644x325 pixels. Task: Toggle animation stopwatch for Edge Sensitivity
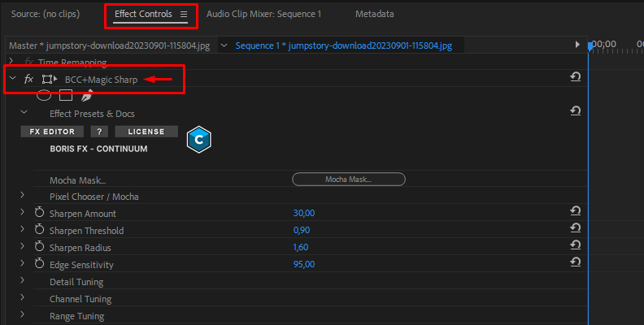(x=39, y=263)
